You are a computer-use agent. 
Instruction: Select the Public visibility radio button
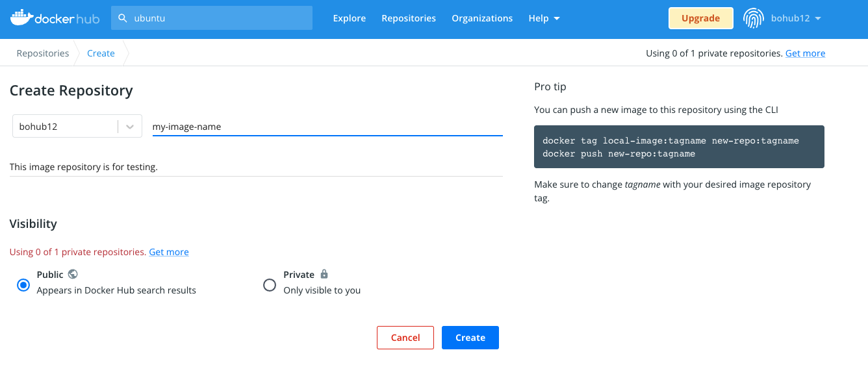(23, 285)
